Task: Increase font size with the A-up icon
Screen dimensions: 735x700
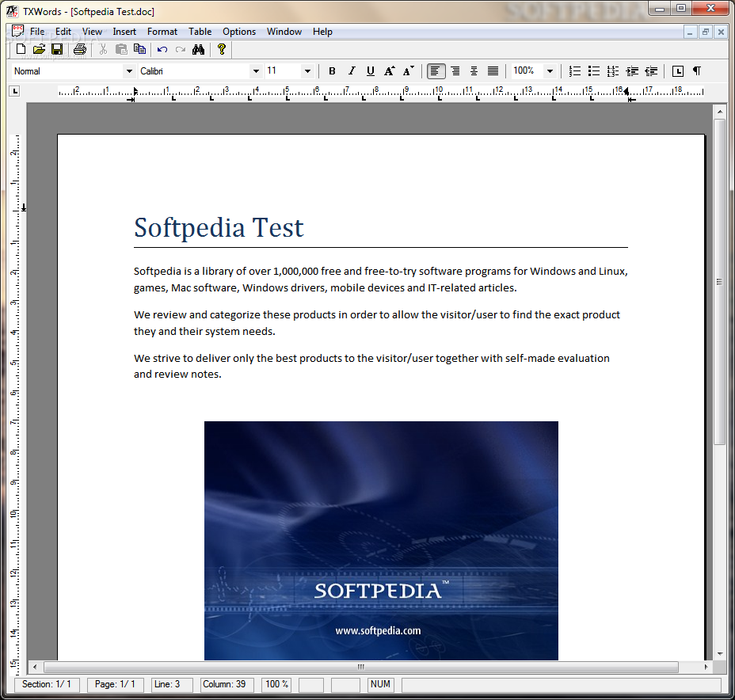Action: click(x=389, y=71)
